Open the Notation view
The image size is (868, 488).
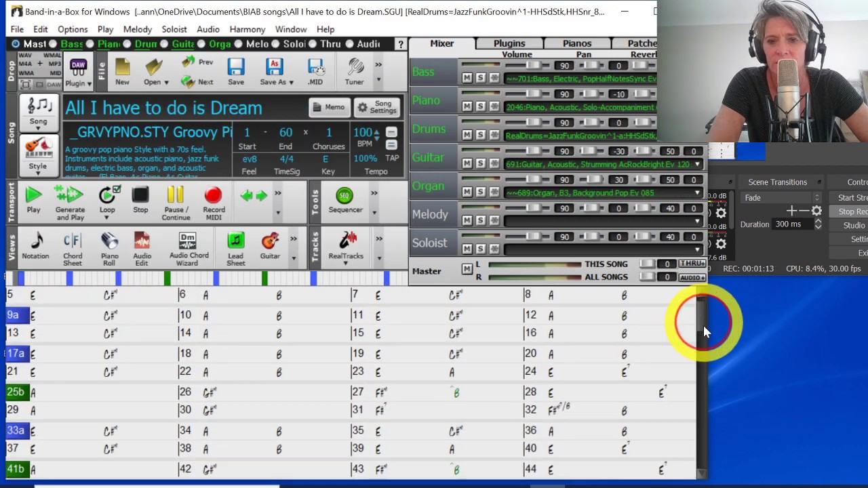point(35,246)
